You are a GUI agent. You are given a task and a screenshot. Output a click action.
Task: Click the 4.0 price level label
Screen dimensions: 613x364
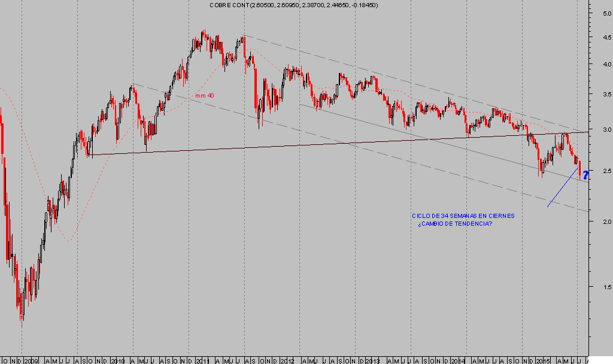point(599,64)
